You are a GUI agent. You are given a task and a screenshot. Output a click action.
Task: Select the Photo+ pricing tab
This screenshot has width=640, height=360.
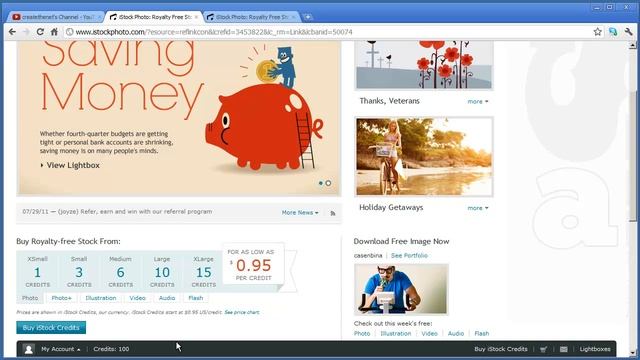click(61, 298)
